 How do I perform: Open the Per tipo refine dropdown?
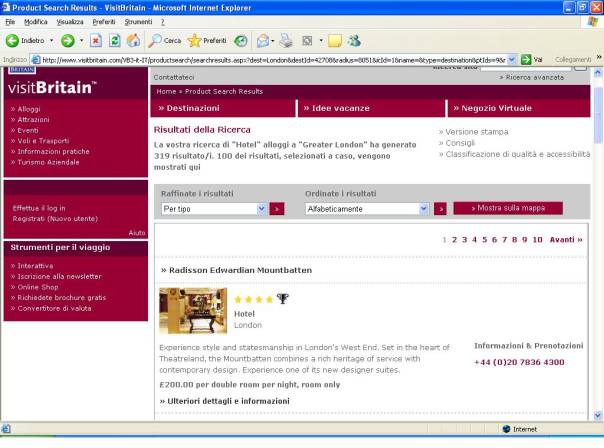point(261,208)
